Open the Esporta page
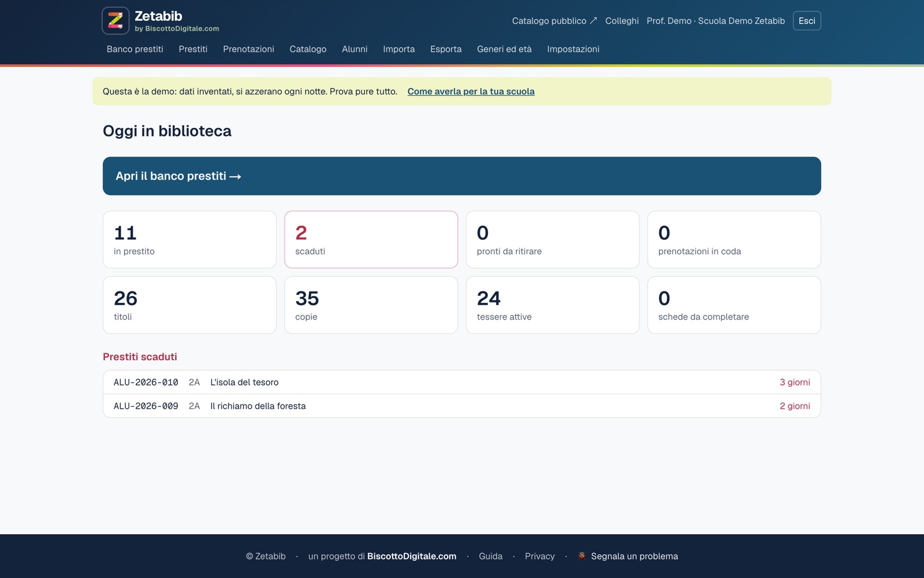This screenshot has width=924, height=578. coord(446,49)
